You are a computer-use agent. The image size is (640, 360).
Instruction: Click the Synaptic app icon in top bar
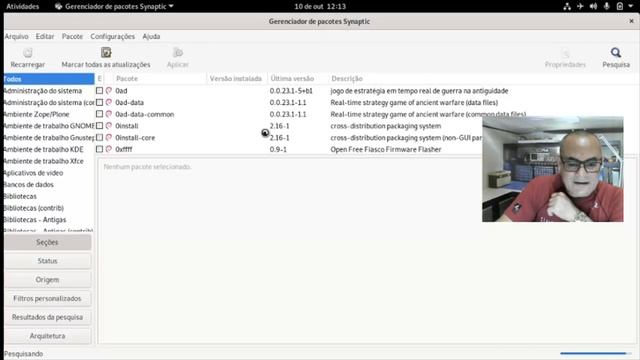click(58, 7)
